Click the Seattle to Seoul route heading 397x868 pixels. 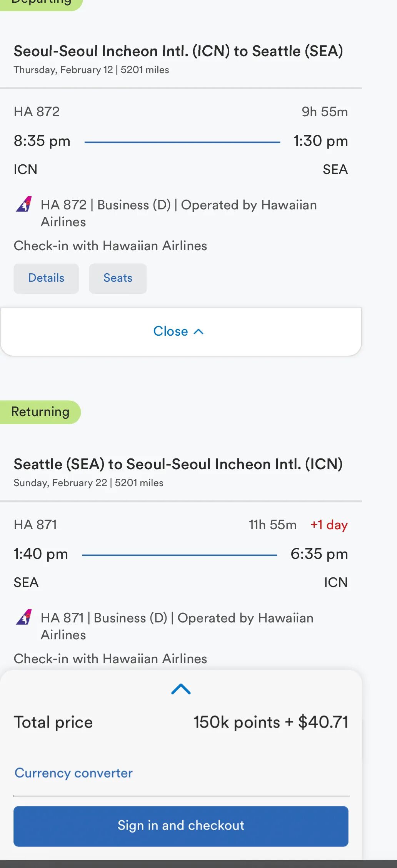(178, 464)
